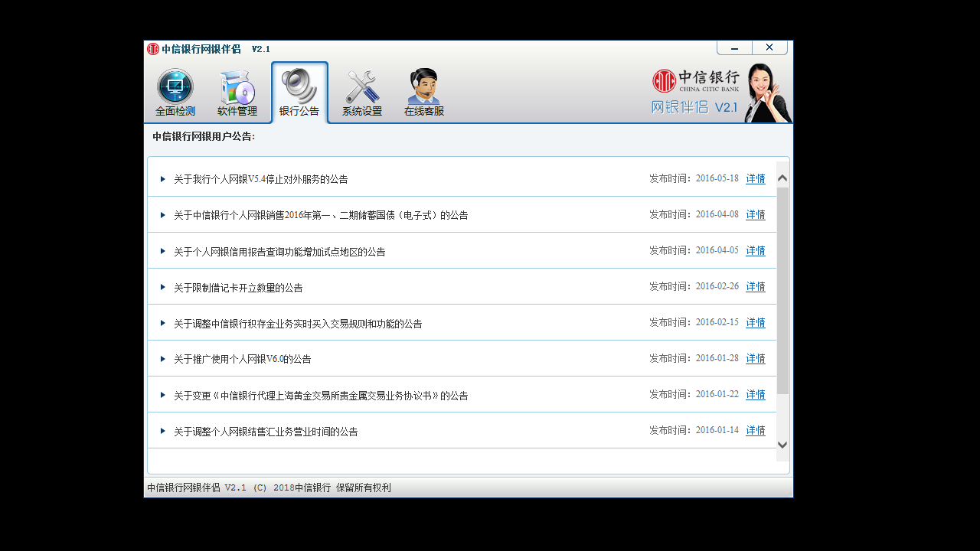
Task: Open the 全面检测 (Full Check) tool
Action: point(175,92)
